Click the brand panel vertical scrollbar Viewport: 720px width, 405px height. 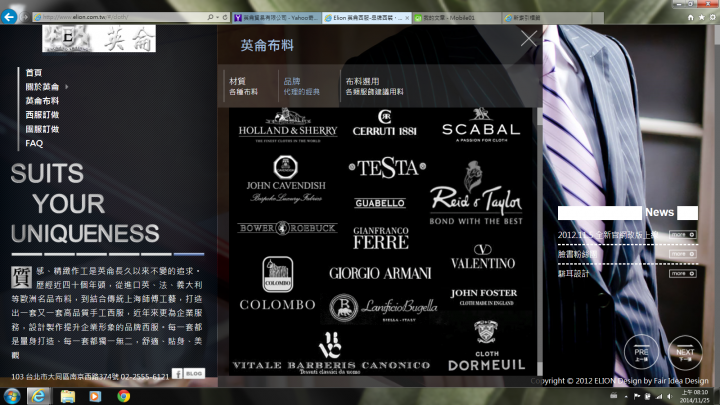tap(540, 242)
